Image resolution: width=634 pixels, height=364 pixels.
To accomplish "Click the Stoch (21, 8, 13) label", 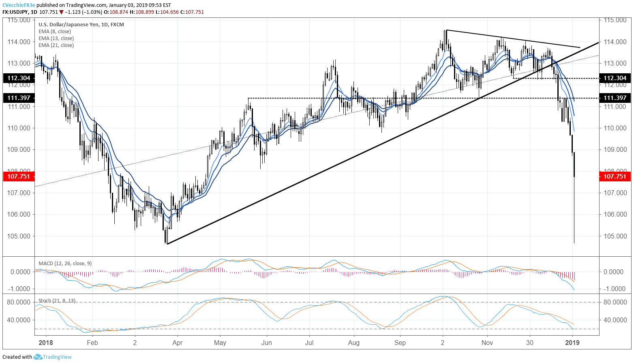I will (56, 301).
